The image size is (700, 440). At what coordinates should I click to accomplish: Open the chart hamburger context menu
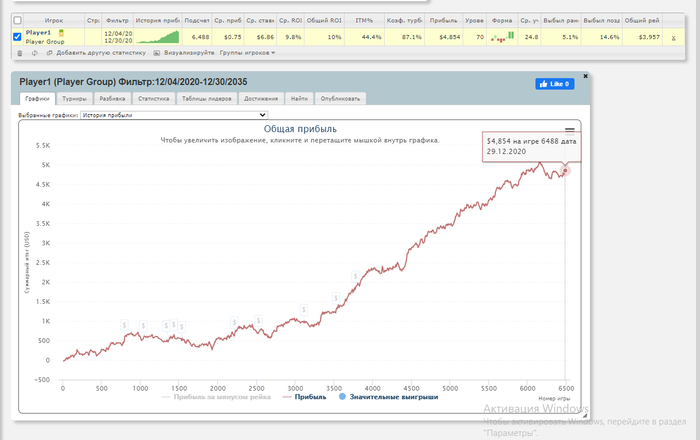(x=570, y=130)
